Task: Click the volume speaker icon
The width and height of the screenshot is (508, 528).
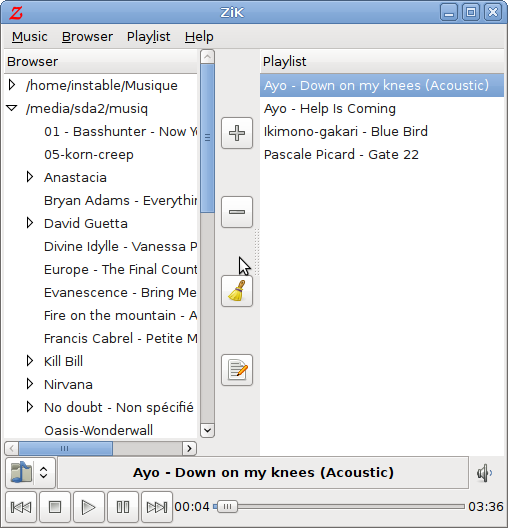Action: (485, 473)
